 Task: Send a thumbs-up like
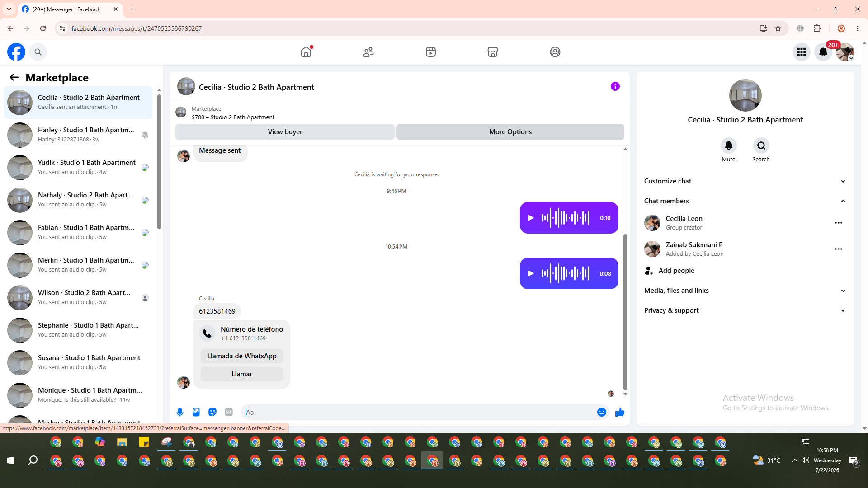[x=620, y=412]
